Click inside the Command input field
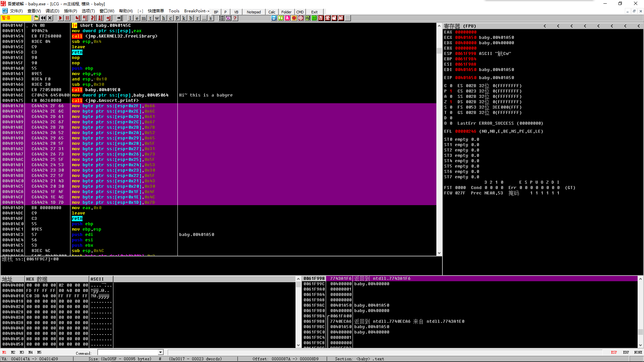 [127, 352]
